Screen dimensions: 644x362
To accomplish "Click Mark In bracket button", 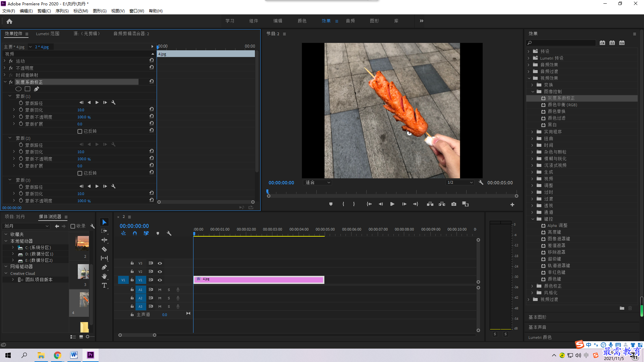I will (x=343, y=204).
